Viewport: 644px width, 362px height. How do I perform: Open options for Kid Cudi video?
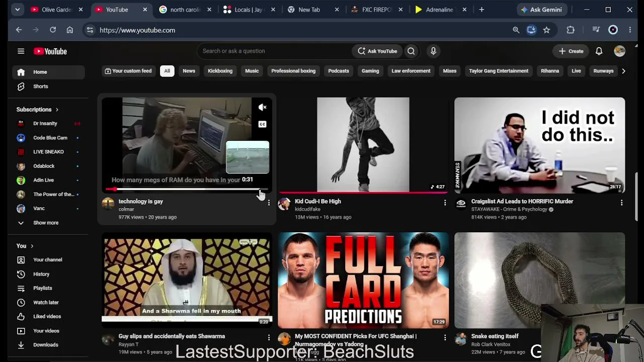(x=445, y=203)
